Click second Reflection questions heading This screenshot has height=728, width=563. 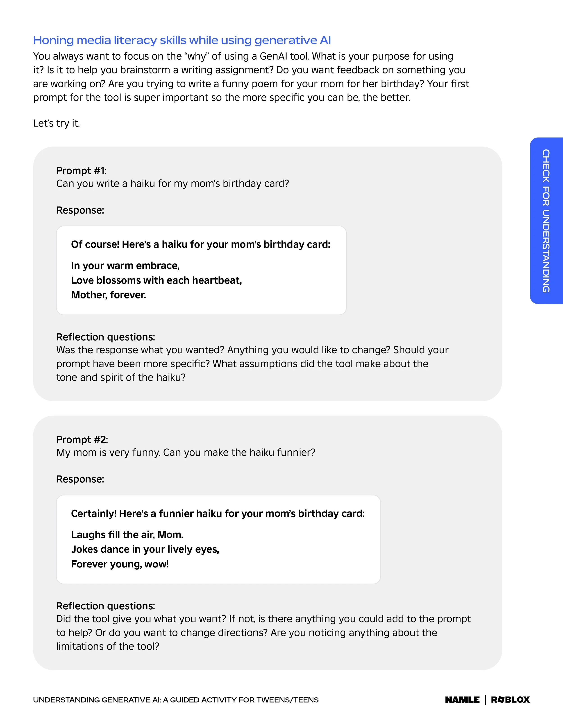click(x=106, y=606)
